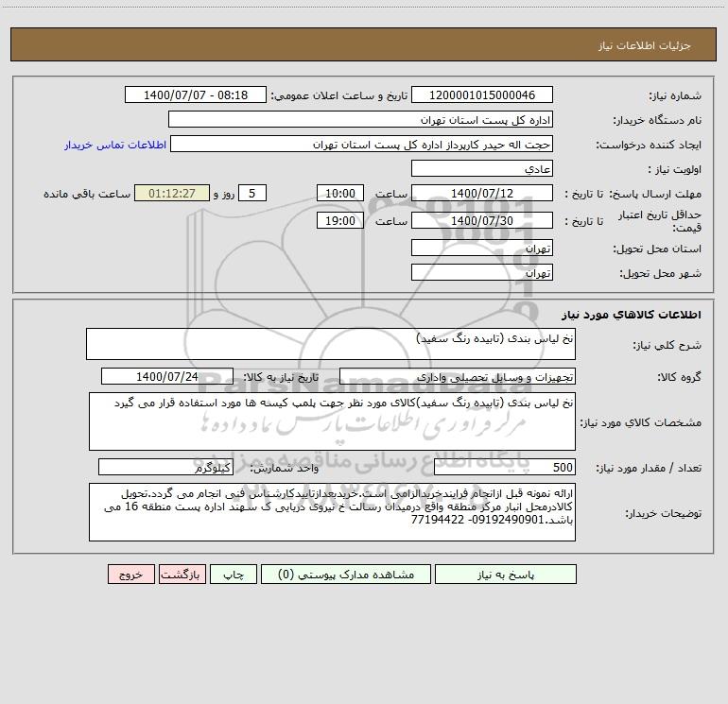Screen dimensions: 728x704
Task: Click the buyer organization name field
Action: pyautogui.click(x=360, y=119)
